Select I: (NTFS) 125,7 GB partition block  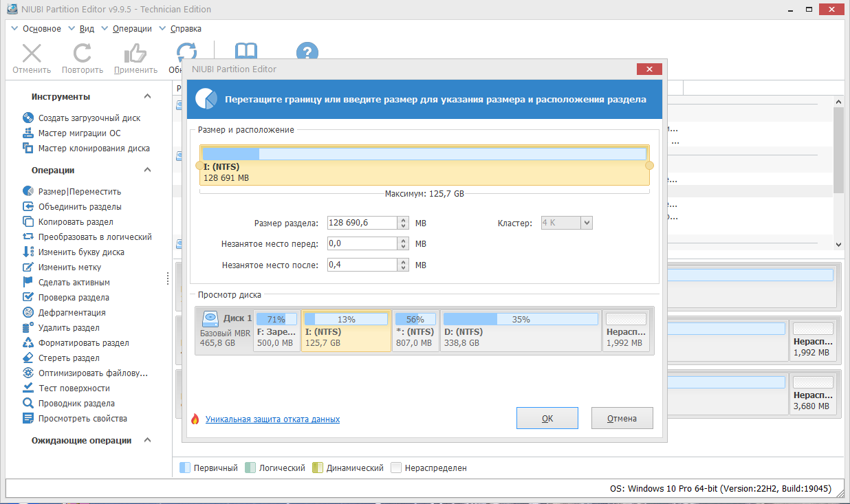click(346, 331)
